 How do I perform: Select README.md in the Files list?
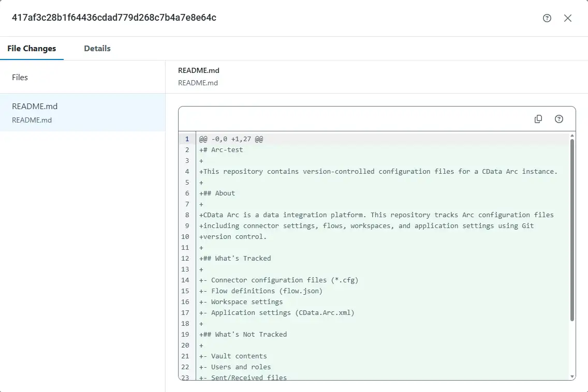pyautogui.click(x=82, y=112)
